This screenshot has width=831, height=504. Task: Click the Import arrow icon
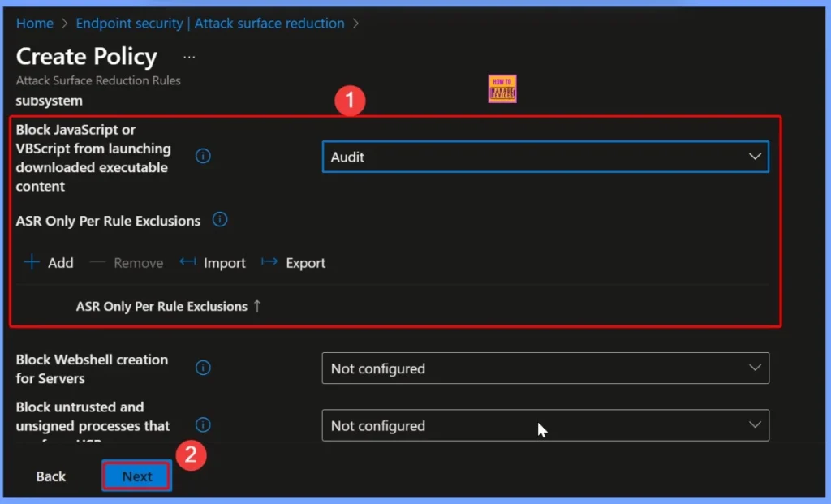click(x=188, y=262)
